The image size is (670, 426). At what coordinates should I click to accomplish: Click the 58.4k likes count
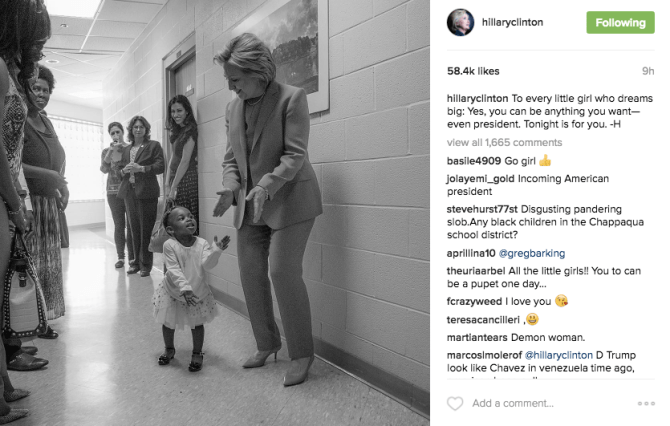coord(473,71)
